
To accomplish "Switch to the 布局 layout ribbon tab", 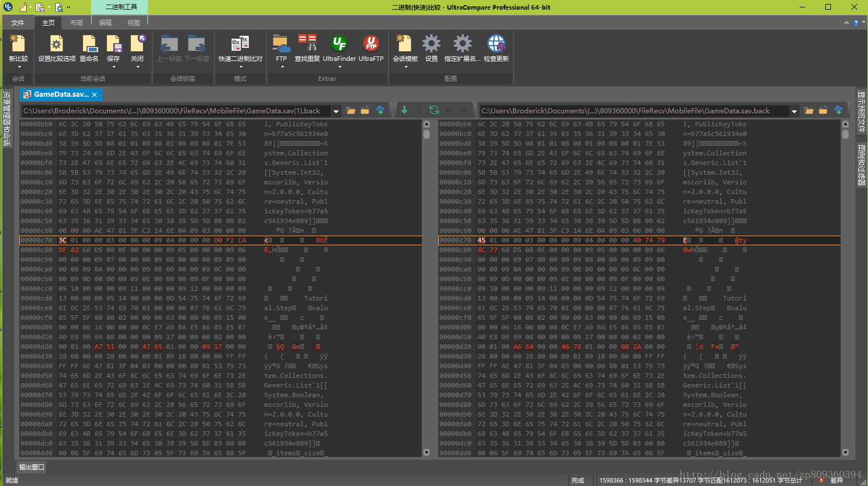I will [77, 23].
